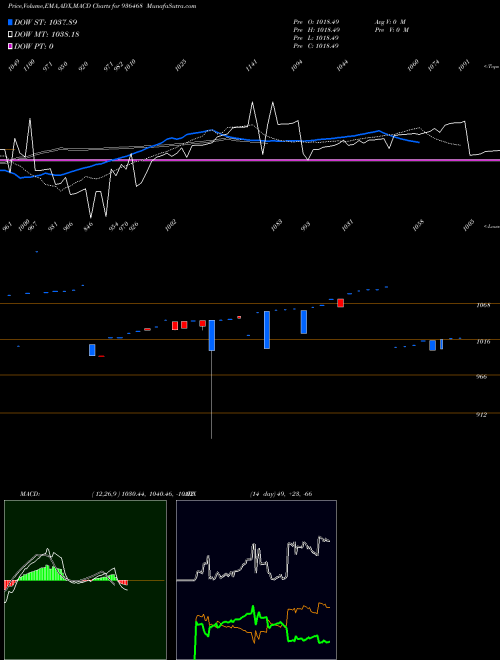The image size is (500, 660).
Task: Click the (14 day) ADX values text
Action: [x=281, y=494]
